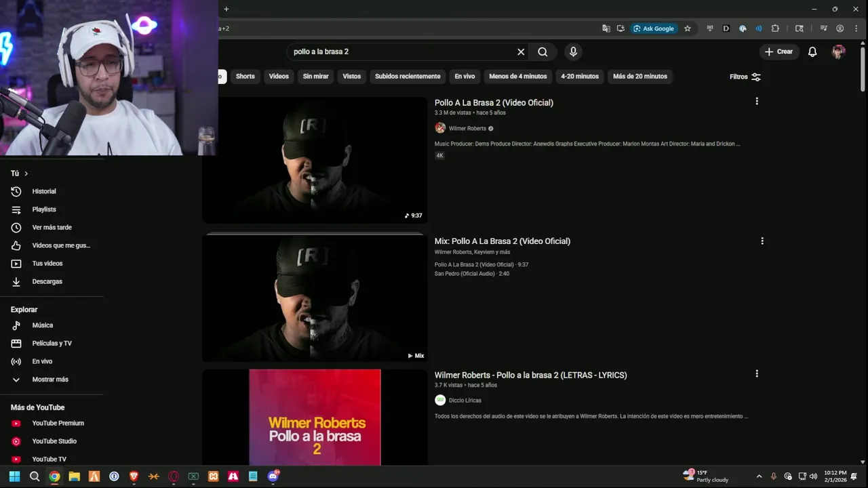
Task: Open options for the LETRAS - LYRICS result
Action: [757, 373]
